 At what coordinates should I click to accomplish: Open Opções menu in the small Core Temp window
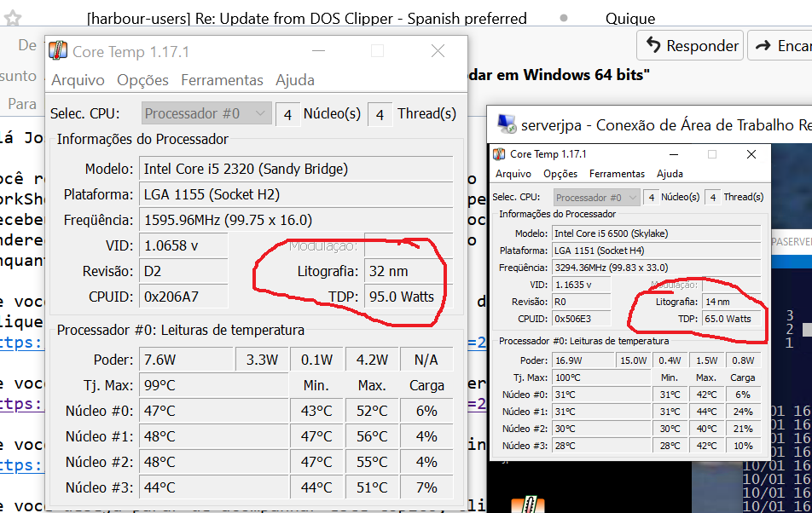(x=560, y=174)
